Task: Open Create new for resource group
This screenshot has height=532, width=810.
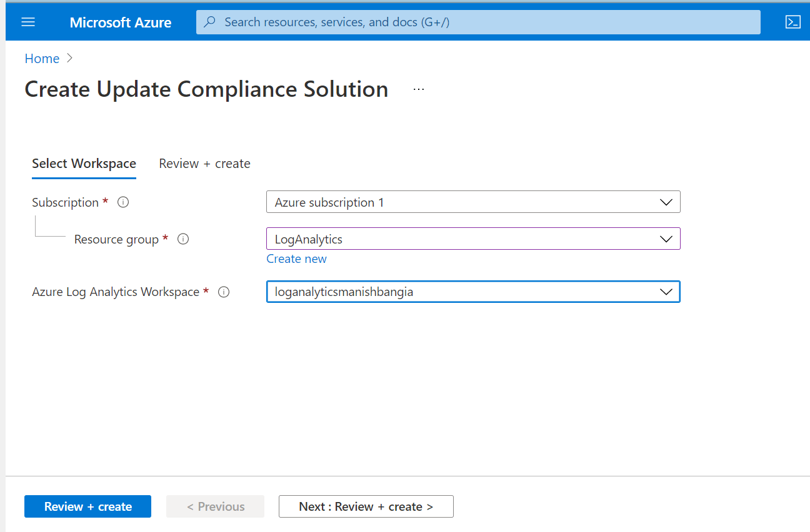Action: coord(296,259)
